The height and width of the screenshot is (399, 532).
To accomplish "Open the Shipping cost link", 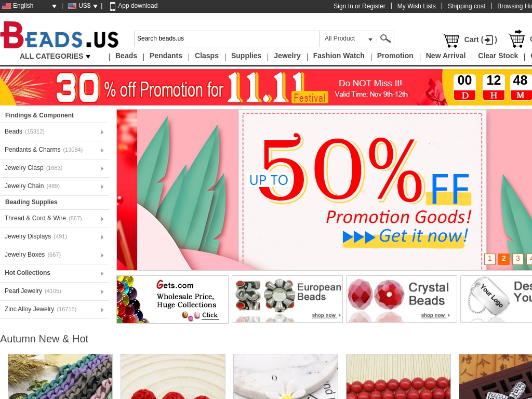I will tap(466, 6).
